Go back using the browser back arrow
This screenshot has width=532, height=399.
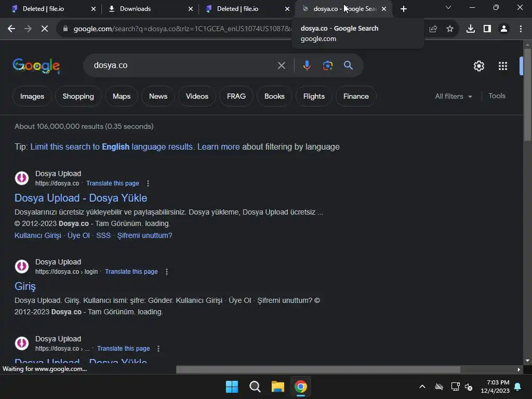point(11,29)
